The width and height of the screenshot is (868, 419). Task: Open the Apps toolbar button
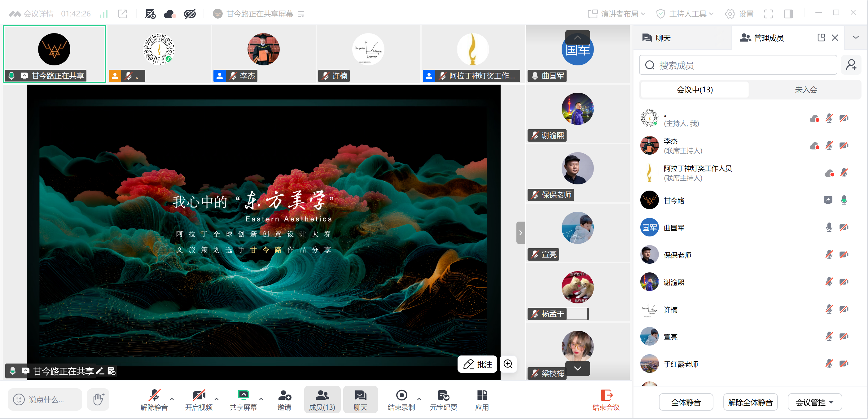(x=482, y=400)
